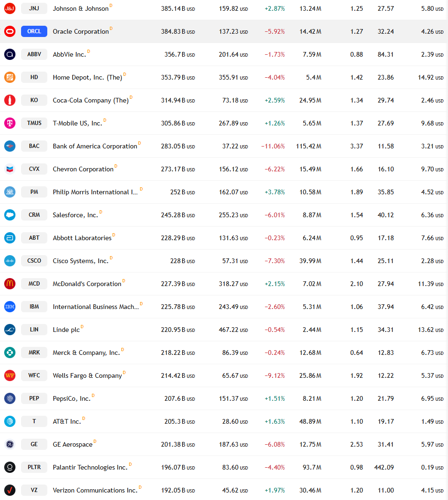The image size is (448, 500).
Task: Click GE Aerospace's 2.53 relative volume
Action: [x=357, y=444]
